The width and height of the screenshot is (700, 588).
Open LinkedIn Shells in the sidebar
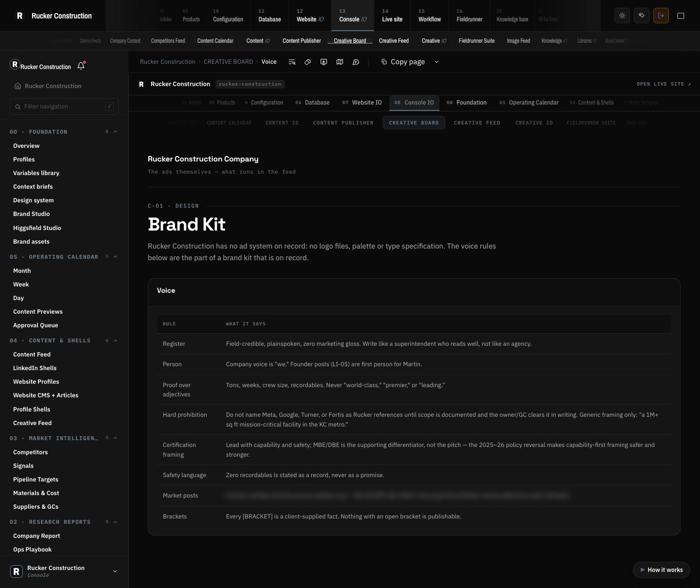click(x=35, y=368)
